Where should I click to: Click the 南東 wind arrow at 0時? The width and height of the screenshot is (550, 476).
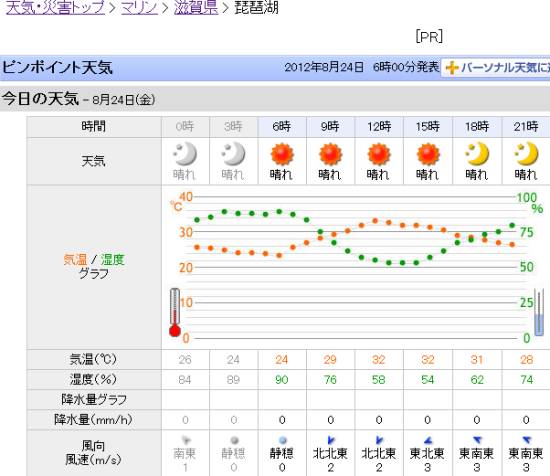click(x=186, y=440)
